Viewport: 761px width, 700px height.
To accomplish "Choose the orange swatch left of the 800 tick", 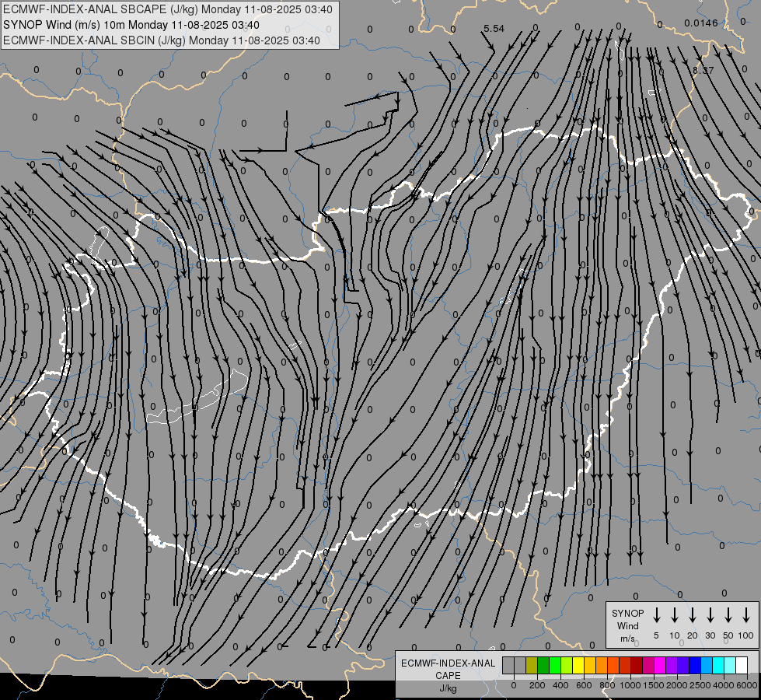I will 602,665.
